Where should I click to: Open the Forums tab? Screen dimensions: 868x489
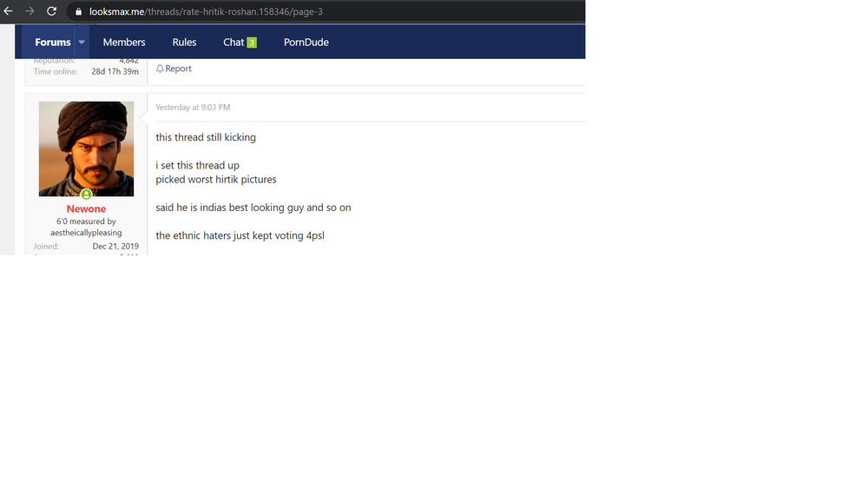pyautogui.click(x=53, y=42)
